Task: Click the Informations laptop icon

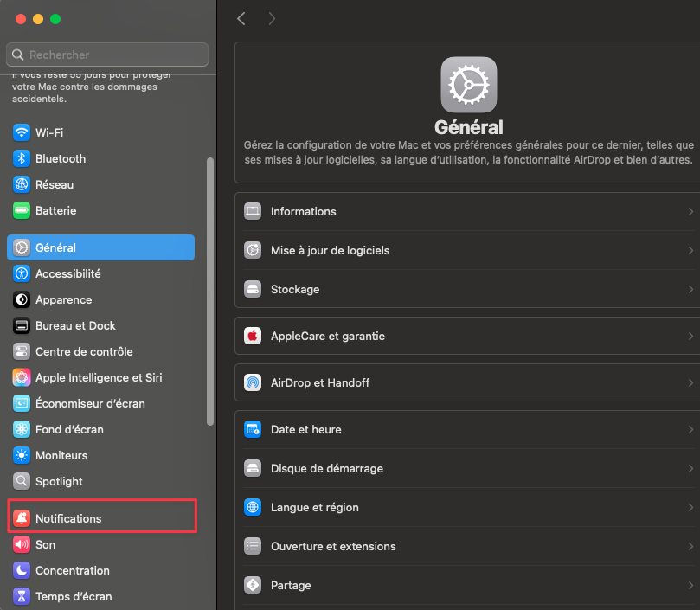Action: (253, 211)
